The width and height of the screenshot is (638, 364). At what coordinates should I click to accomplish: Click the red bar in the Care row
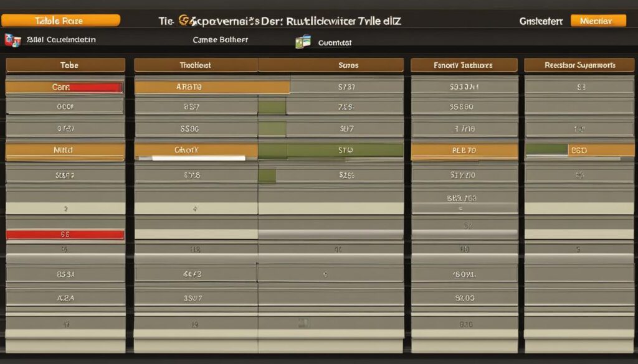click(x=97, y=87)
